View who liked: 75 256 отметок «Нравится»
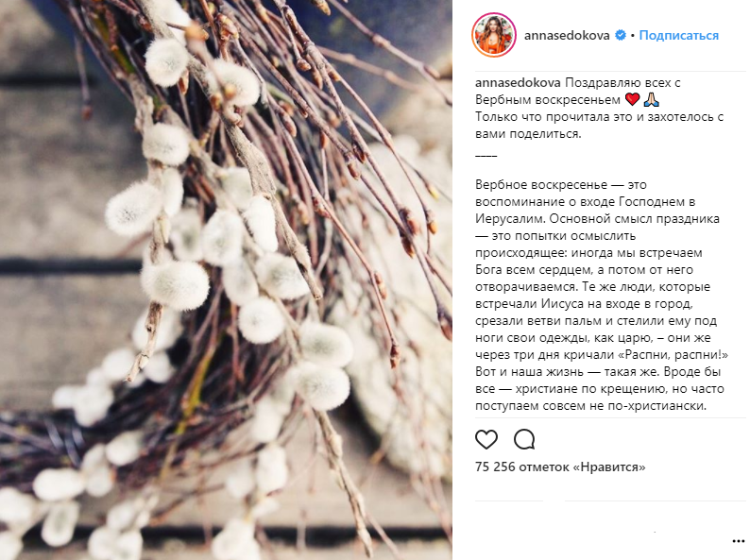Screen dimensions: 750x560 560,467
